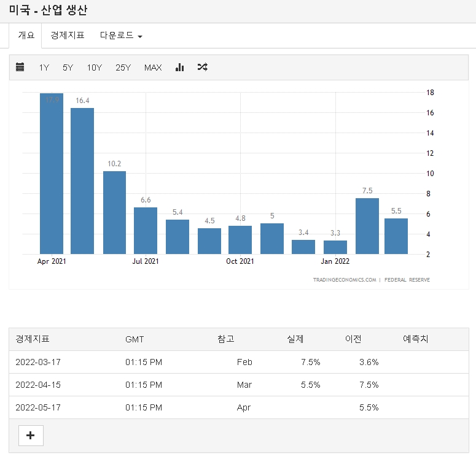The image size is (476, 462).
Task: Click the bar labeled 5
Action: [272, 239]
